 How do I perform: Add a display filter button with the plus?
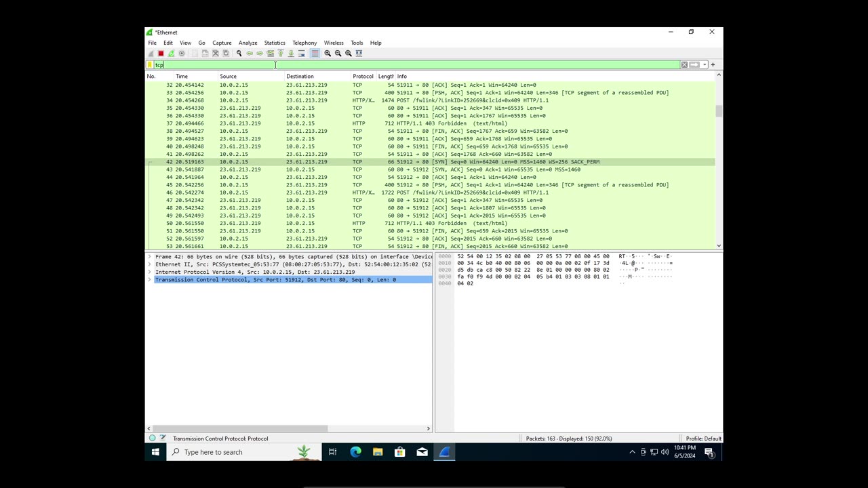[713, 65]
